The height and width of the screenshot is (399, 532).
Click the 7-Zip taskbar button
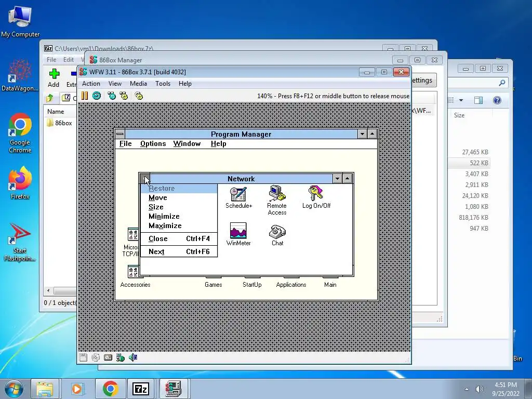click(140, 389)
